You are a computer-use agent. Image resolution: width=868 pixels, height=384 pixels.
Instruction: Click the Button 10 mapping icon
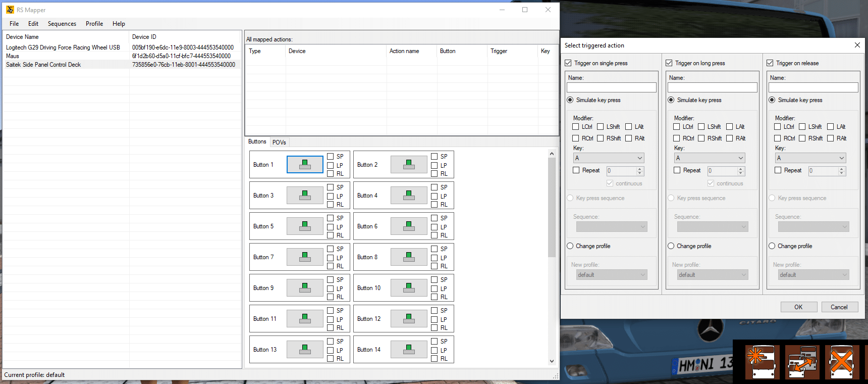click(x=409, y=288)
